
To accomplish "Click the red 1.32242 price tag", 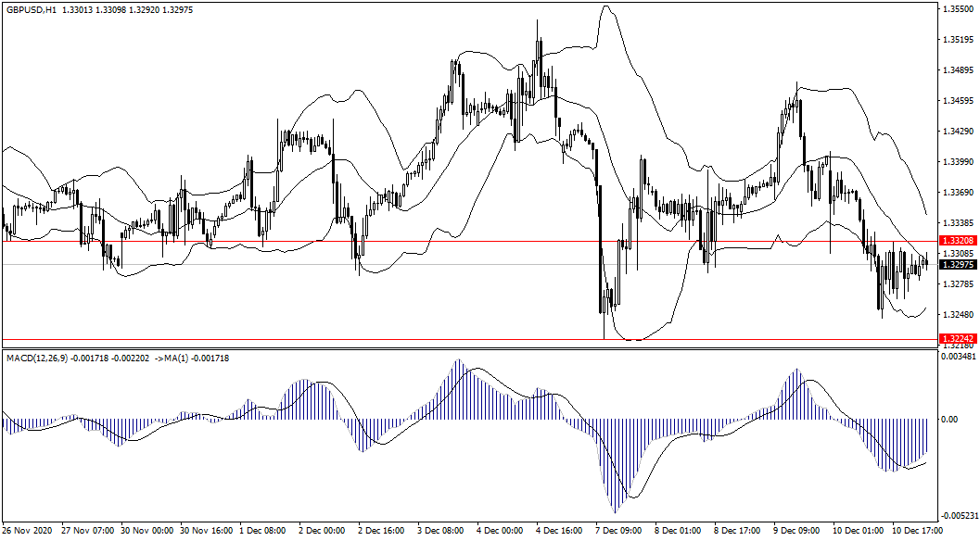I will coord(956,339).
